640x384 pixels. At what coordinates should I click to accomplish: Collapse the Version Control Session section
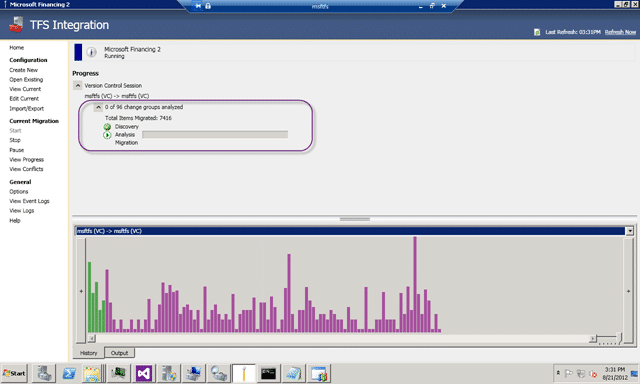pos(78,85)
